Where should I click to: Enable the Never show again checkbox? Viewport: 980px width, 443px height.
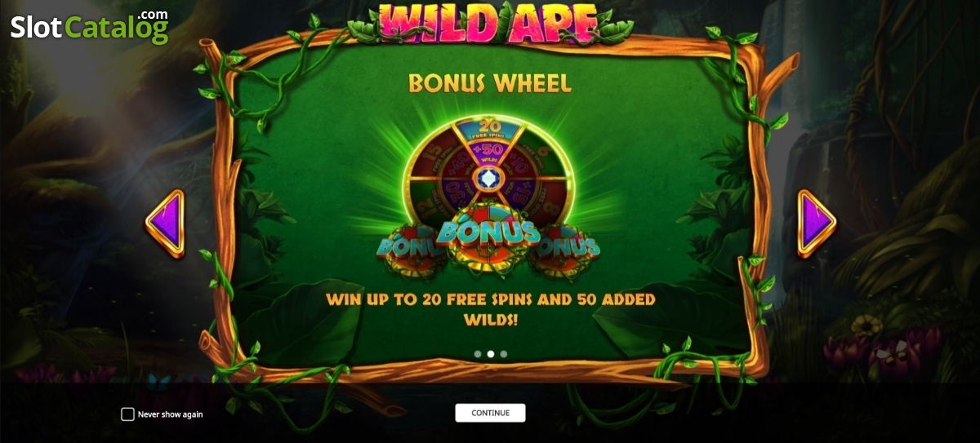pyautogui.click(x=127, y=414)
